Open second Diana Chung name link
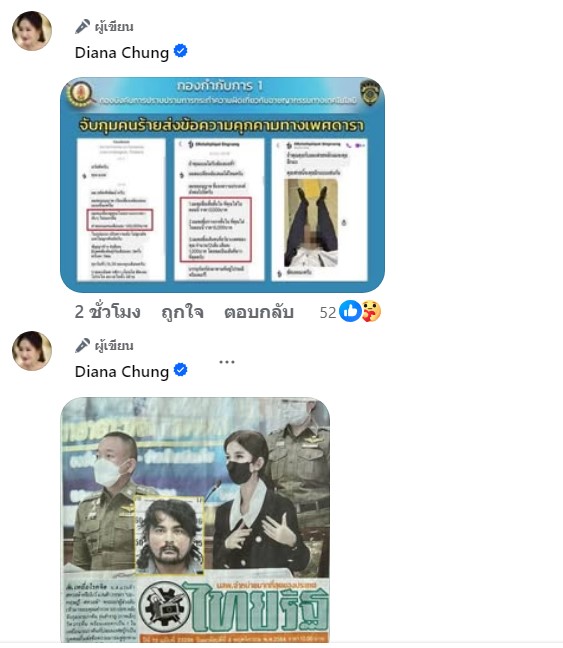The height and width of the screenshot is (648, 563). (122, 372)
